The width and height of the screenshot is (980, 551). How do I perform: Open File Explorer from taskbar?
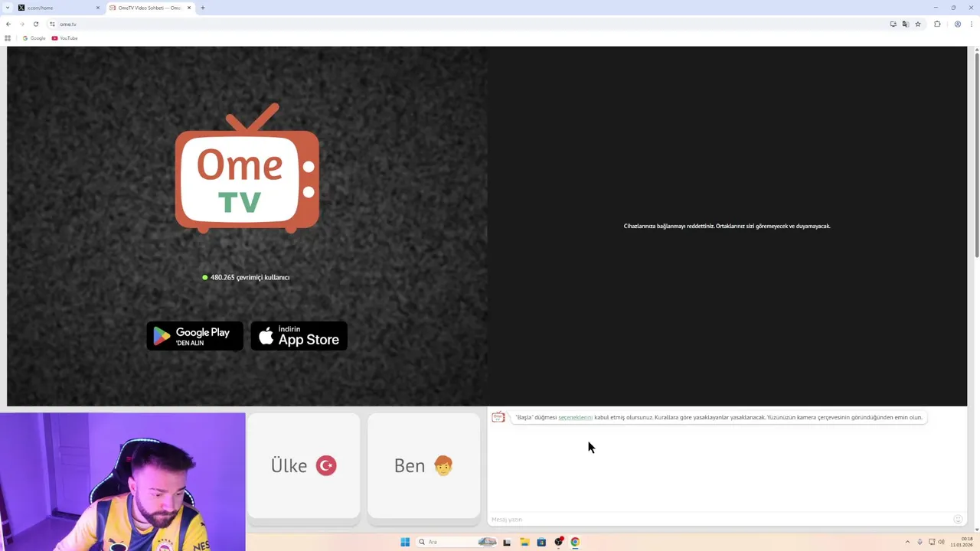(x=524, y=542)
